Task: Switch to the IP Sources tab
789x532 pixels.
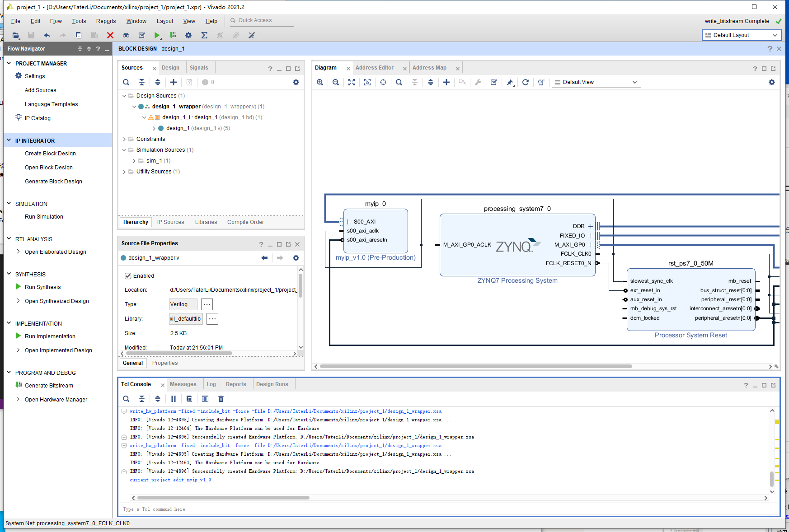Action: point(170,222)
